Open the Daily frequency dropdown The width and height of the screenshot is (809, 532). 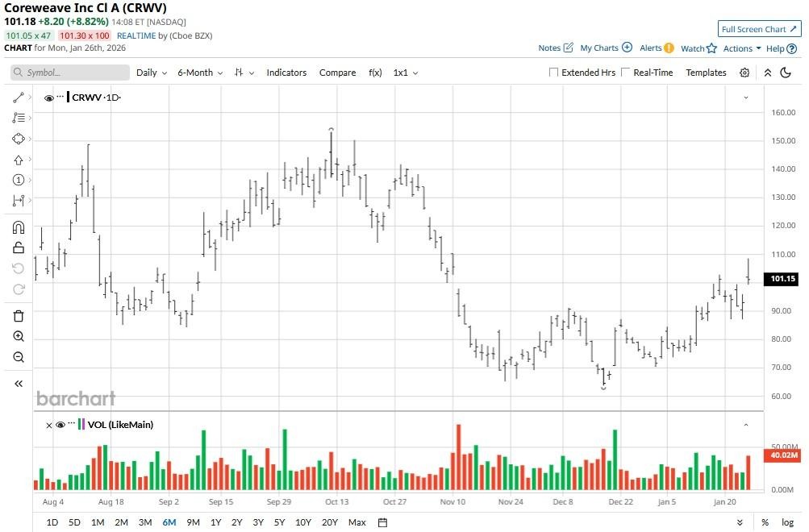(151, 73)
